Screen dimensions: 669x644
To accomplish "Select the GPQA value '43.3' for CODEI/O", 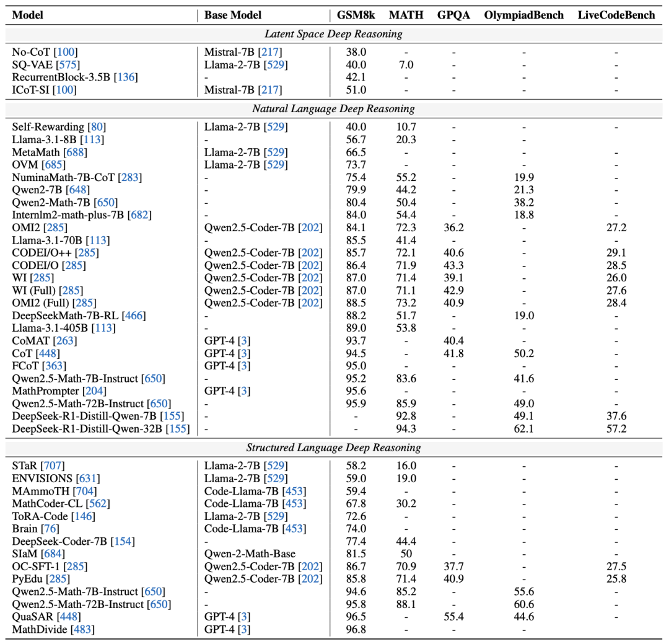I will pyautogui.click(x=453, y=266).
